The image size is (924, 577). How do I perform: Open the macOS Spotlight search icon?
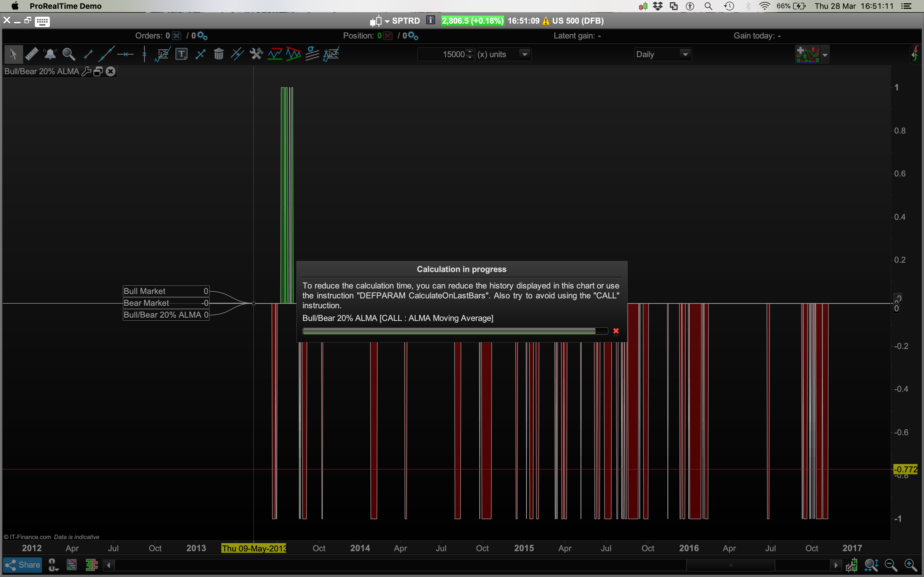708,6
